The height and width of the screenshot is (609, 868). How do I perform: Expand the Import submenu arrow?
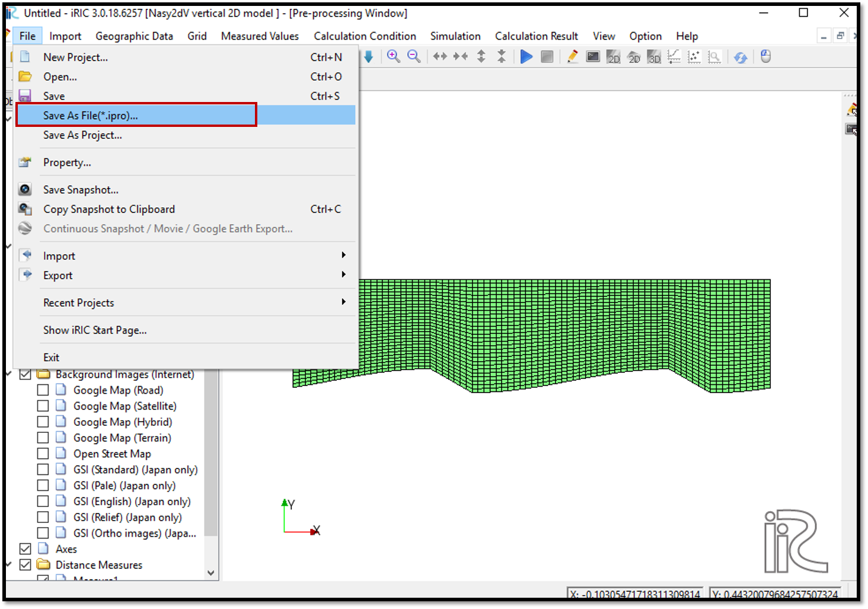tap(343, 255)
